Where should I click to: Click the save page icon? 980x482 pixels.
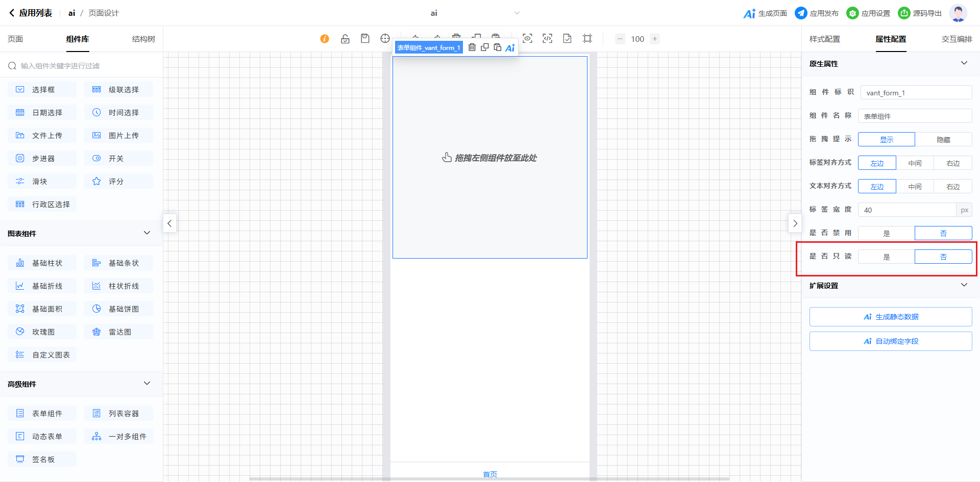(x=365, y=39)
